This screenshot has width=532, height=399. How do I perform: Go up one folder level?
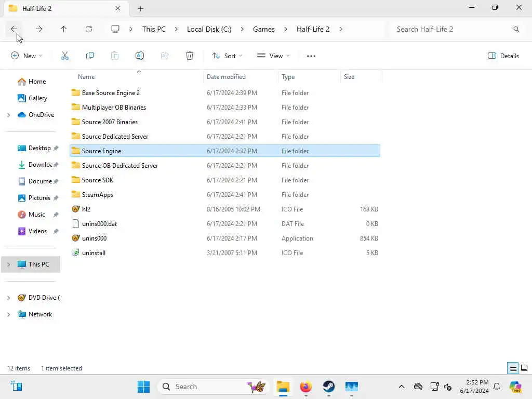(64, 29)
